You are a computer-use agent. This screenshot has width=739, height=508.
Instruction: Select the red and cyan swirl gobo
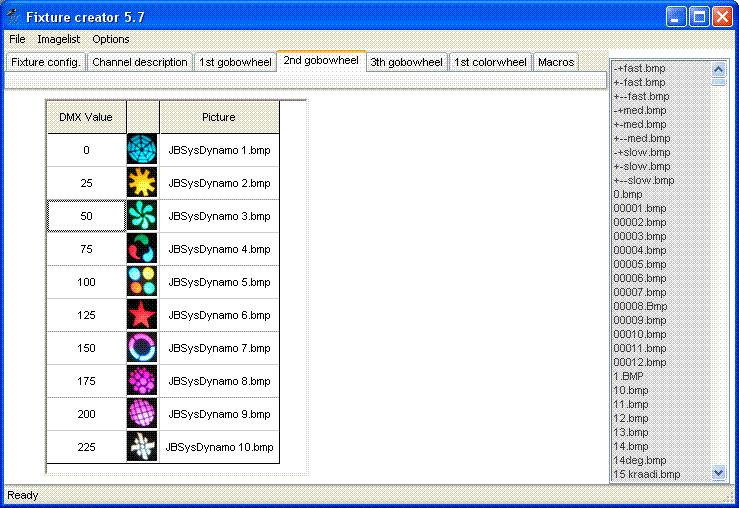click(x=142, y=249)
